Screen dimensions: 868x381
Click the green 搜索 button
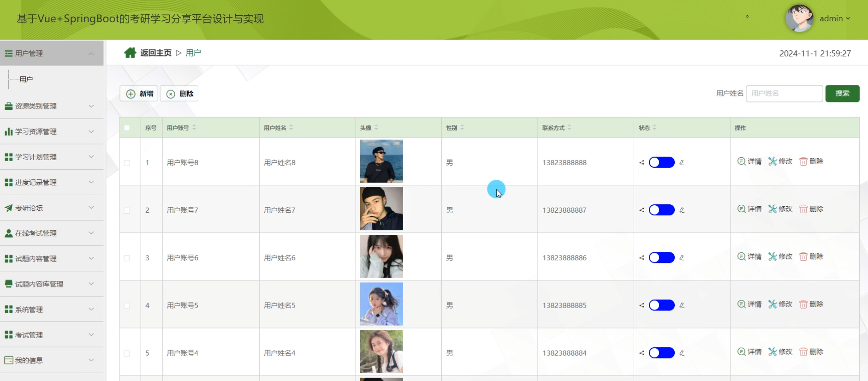pyautogui.click(x=842, y=93)
